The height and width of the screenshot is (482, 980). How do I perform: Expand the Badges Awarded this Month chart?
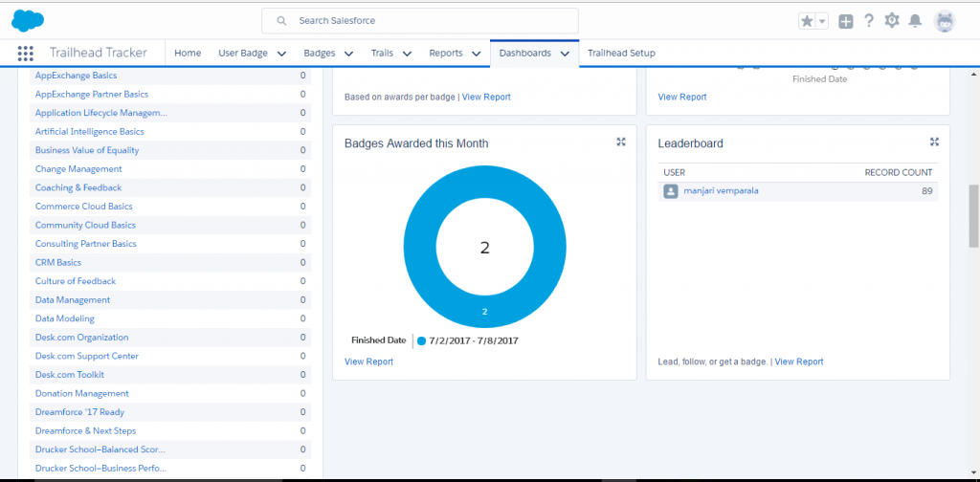(x=620, y=142)
